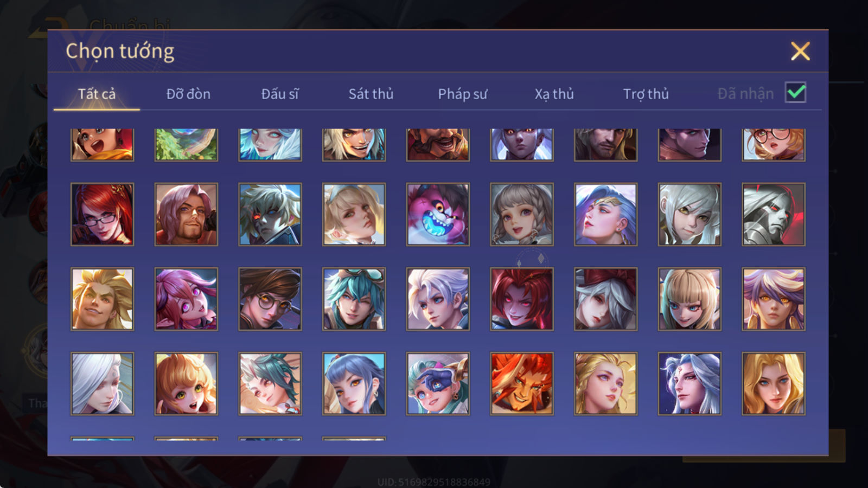Pick the pink grinning cat monster hero
The height and width of the screenshot is (488, 868).
pyautogui.click(x=438, y=214)
